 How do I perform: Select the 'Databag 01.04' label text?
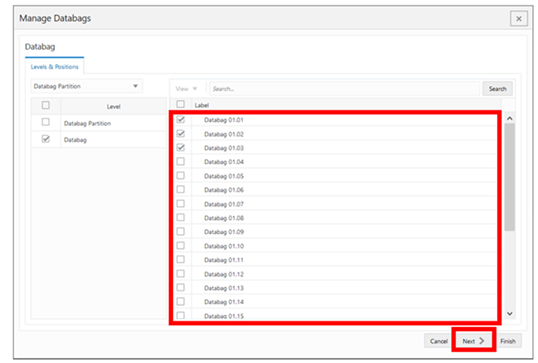point(224,162)
